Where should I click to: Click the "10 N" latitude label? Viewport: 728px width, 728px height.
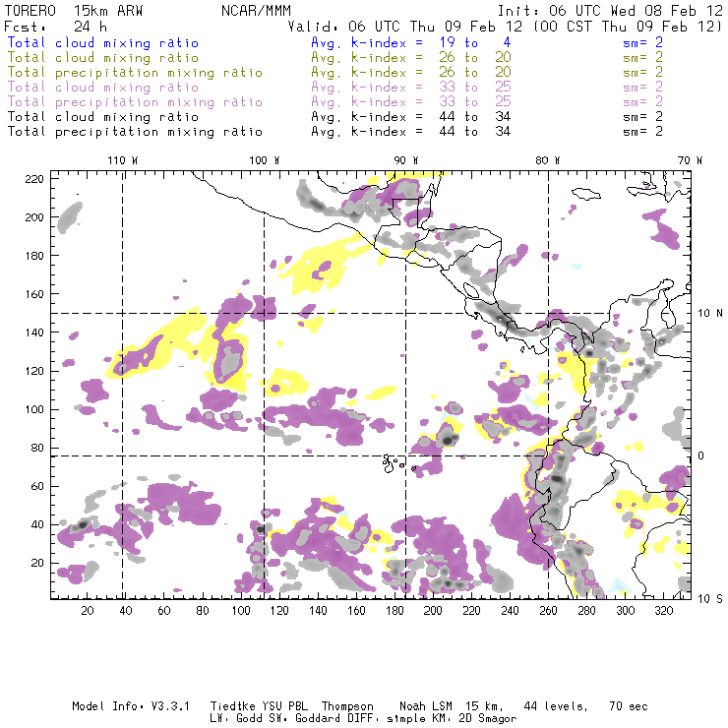point(710,314)
